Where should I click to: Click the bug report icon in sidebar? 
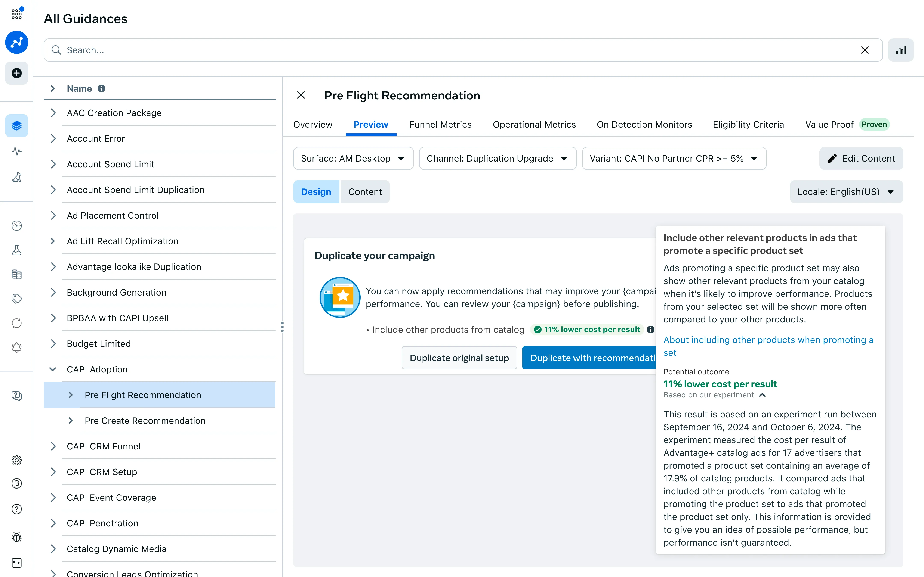16,537
